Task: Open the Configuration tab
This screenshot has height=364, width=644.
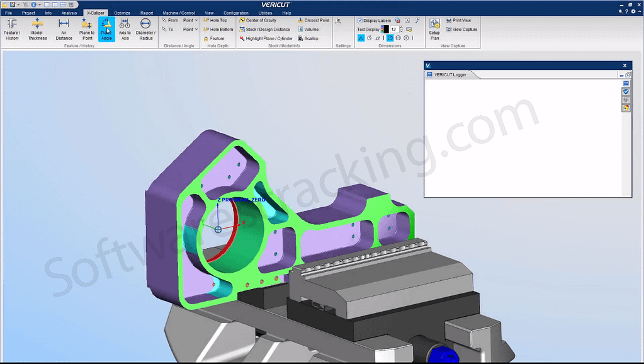Action: pos(235,13)
